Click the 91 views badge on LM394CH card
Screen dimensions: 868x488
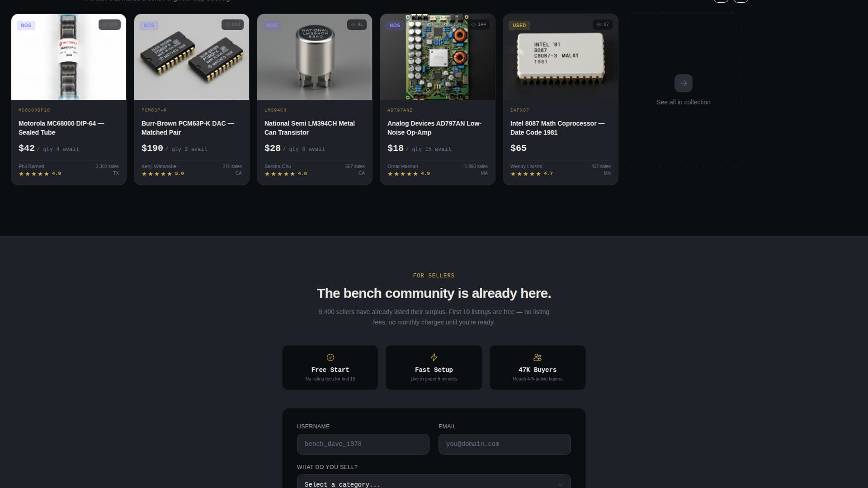(357, 24)
